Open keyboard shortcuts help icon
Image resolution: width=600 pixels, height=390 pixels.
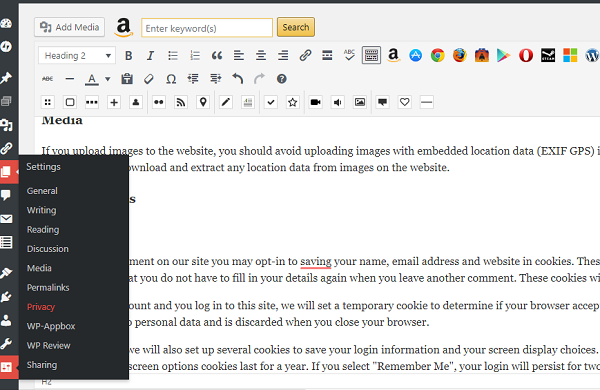282,79
